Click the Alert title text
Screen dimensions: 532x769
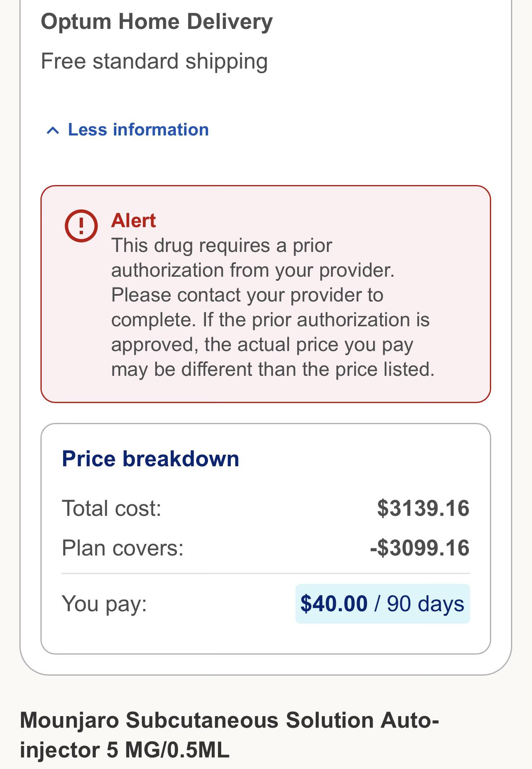[x=133, y=221]
